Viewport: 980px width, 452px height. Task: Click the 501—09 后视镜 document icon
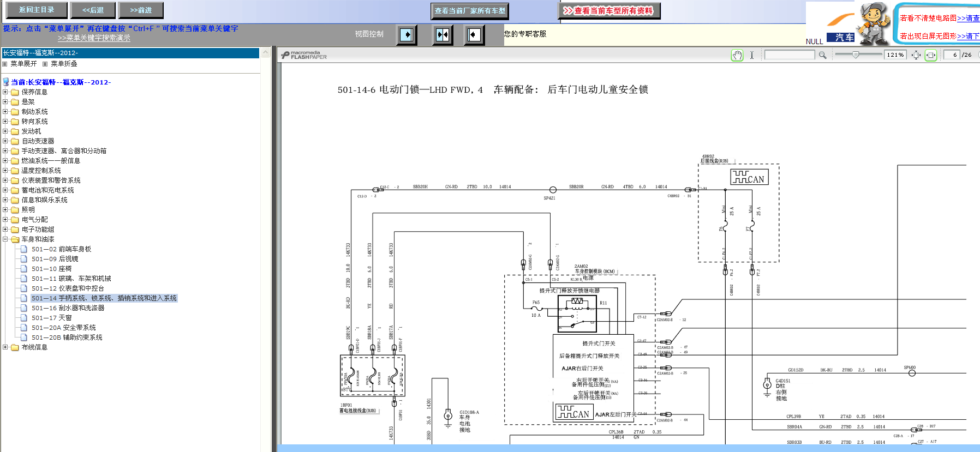pos(24,259)
